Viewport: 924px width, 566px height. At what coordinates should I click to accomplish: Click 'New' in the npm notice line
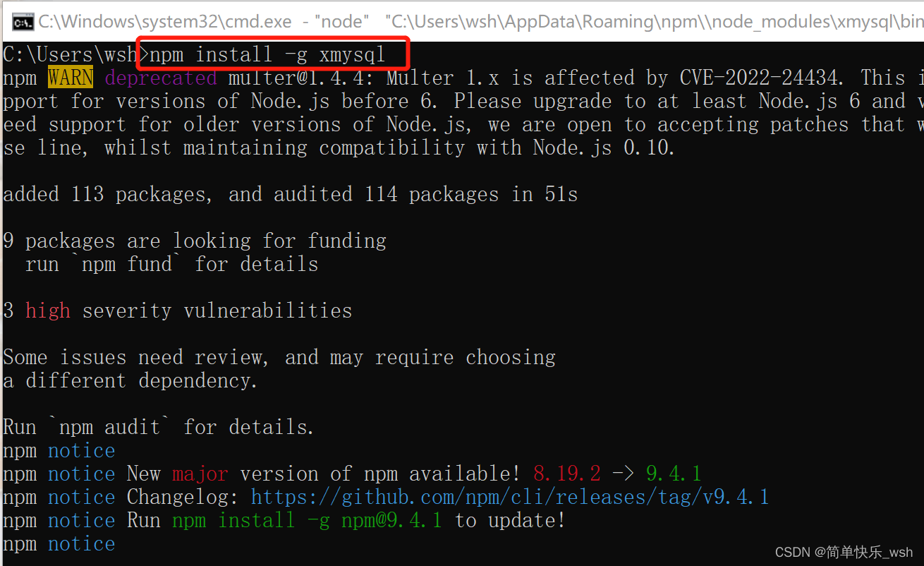point(144,474)
